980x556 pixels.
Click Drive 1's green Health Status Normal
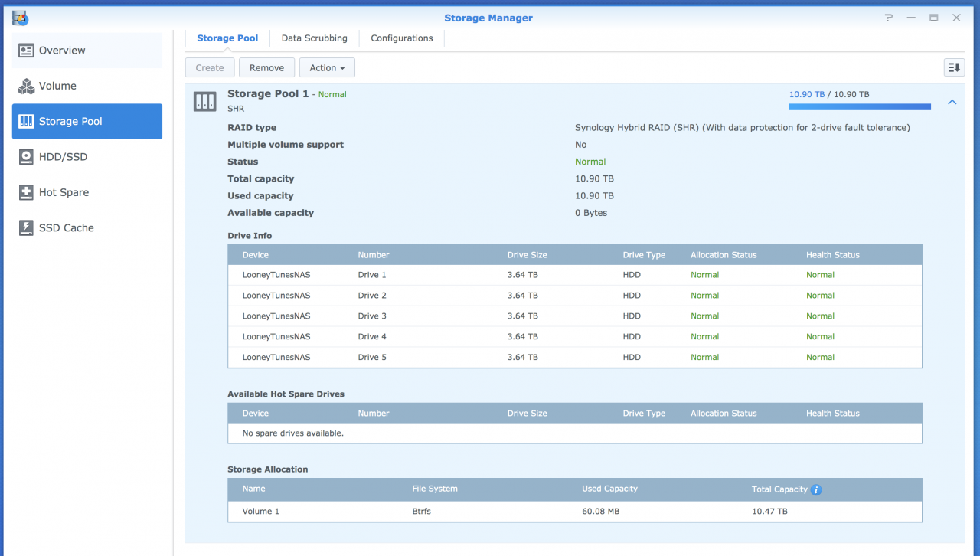tap(820, 275)
